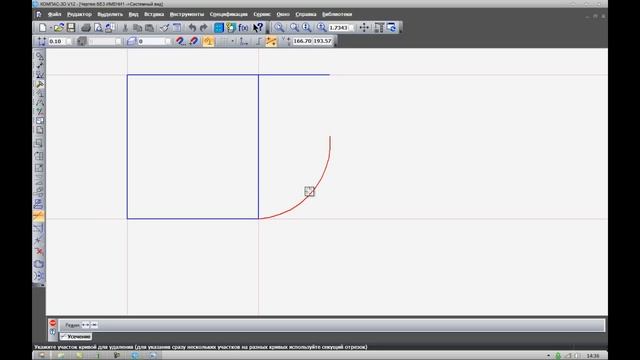Toggle the highlighted orange rounding button
This screenshot has height=360, width=640.
click(x=271, y=41)
